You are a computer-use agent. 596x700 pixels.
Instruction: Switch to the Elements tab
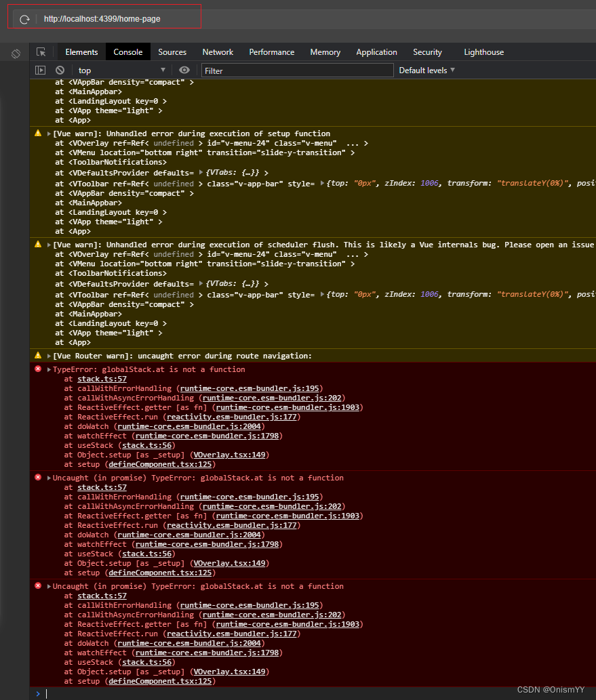coord(81,52)
